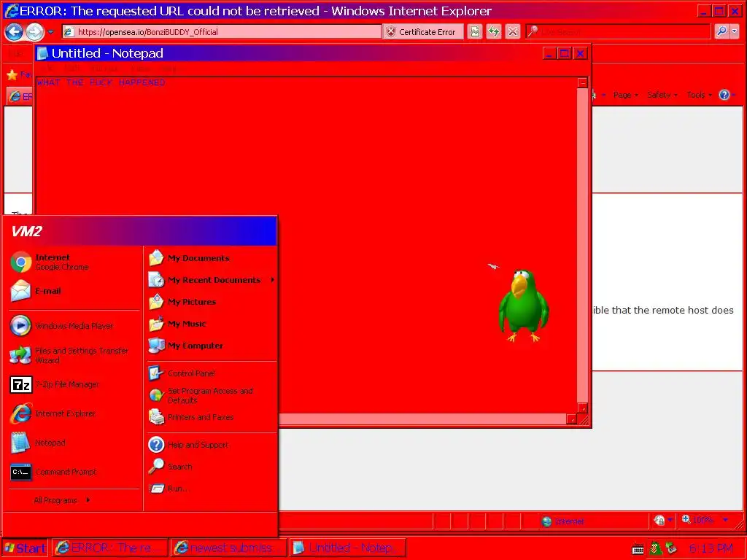Open the zoom level dropdown arrow

click(725, 520)
